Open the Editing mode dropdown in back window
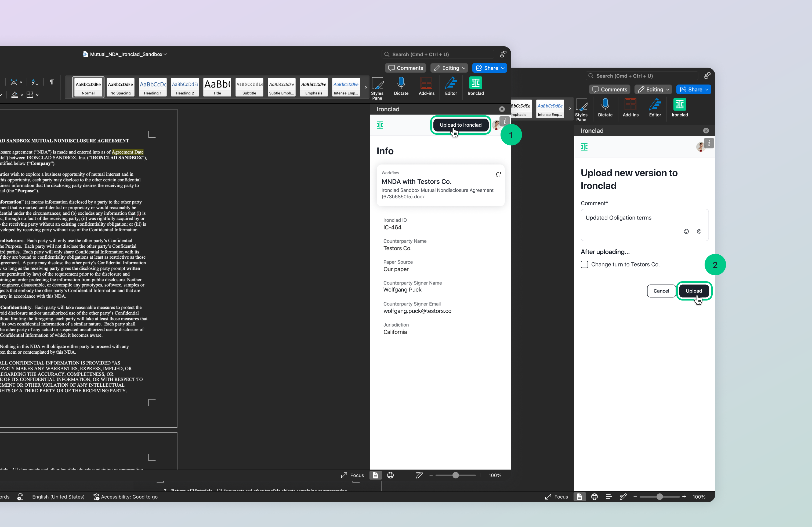This screenshot has width=812, height=527. click(x=653, y=90)
